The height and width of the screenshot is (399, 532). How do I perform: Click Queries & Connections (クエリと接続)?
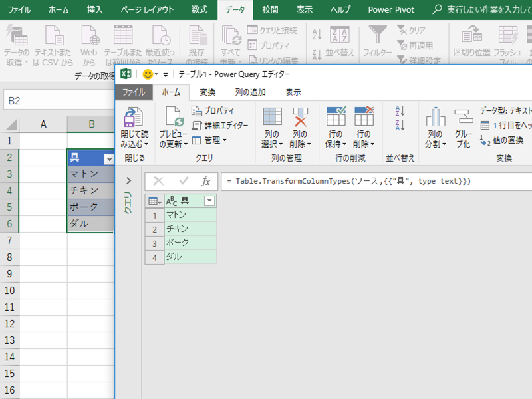coord(272,30)
